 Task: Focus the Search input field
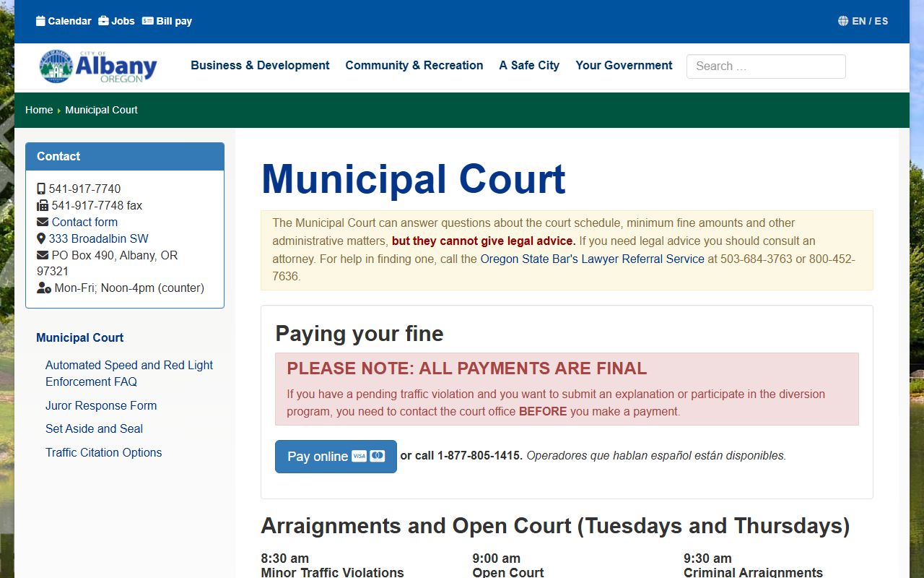tap(766, 66)
